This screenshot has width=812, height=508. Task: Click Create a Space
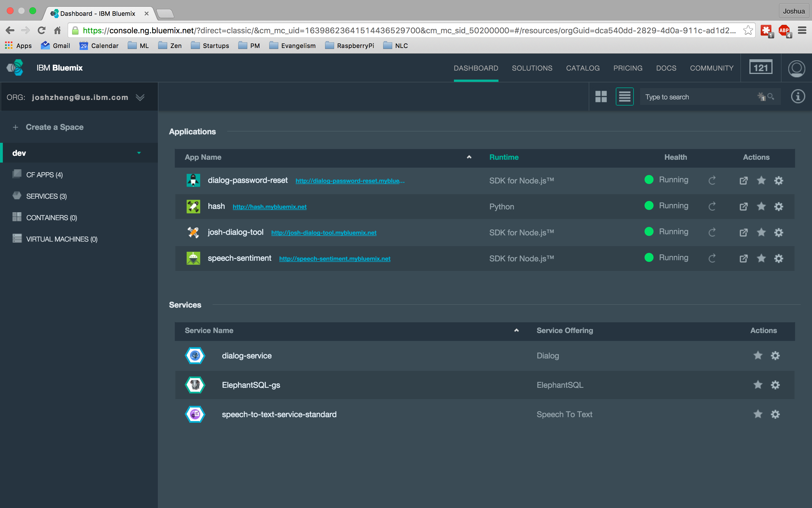54,127
